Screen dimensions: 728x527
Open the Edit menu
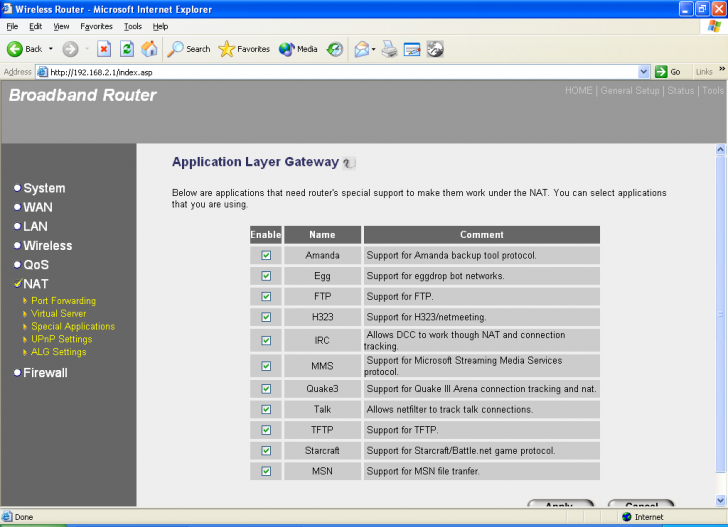35,26
